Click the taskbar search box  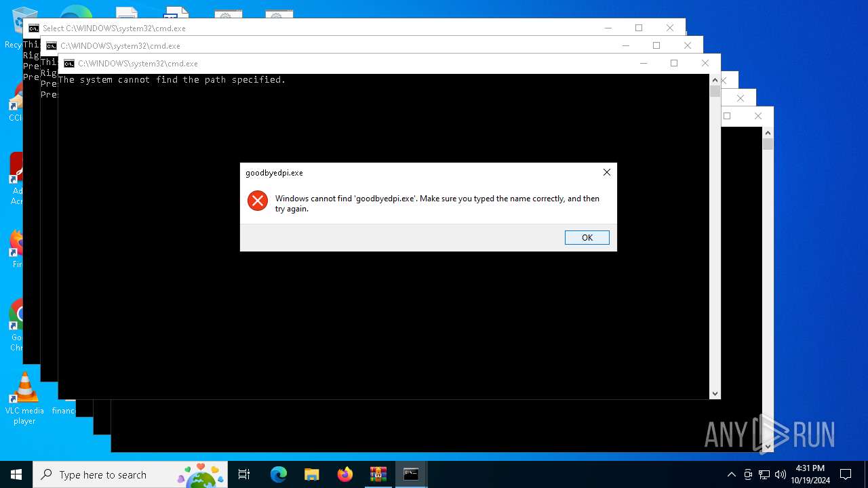click(x=131, y=474)
